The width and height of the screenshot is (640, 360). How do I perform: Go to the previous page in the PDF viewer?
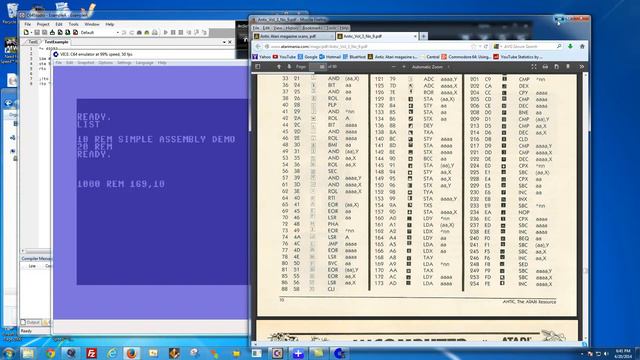tap(279, 67)
